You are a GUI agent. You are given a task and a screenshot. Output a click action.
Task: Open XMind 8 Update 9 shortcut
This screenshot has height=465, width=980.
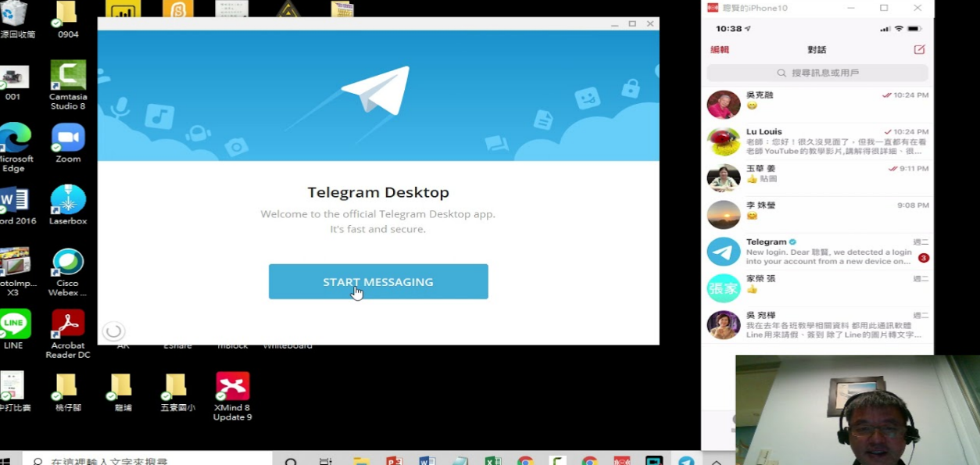pyautogui.click(x=232, y=397)
